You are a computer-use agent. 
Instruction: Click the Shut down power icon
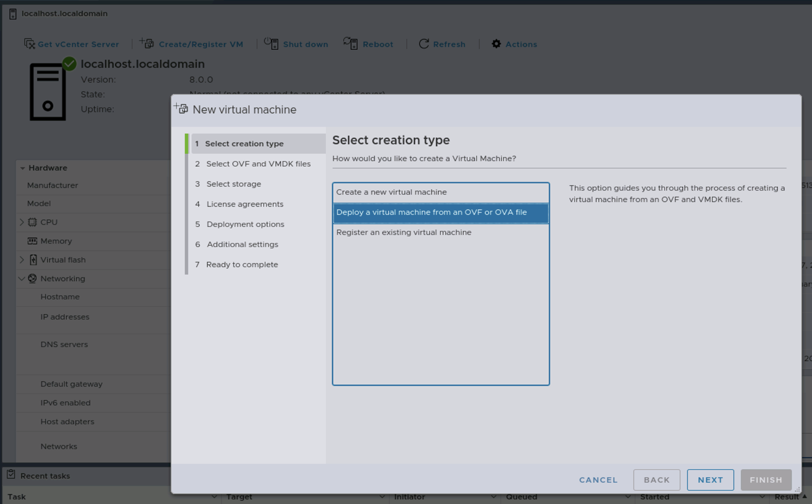[271, 43]
